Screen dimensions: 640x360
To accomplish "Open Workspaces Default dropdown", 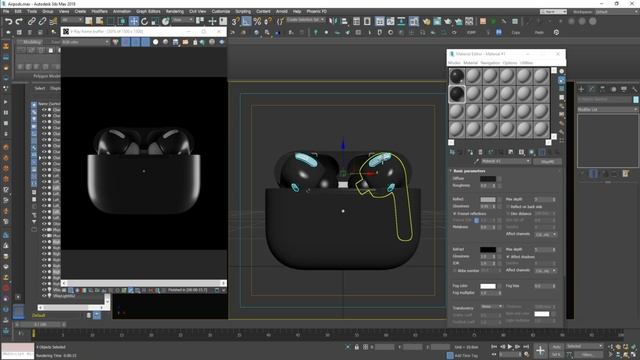I will pos(616,12).
